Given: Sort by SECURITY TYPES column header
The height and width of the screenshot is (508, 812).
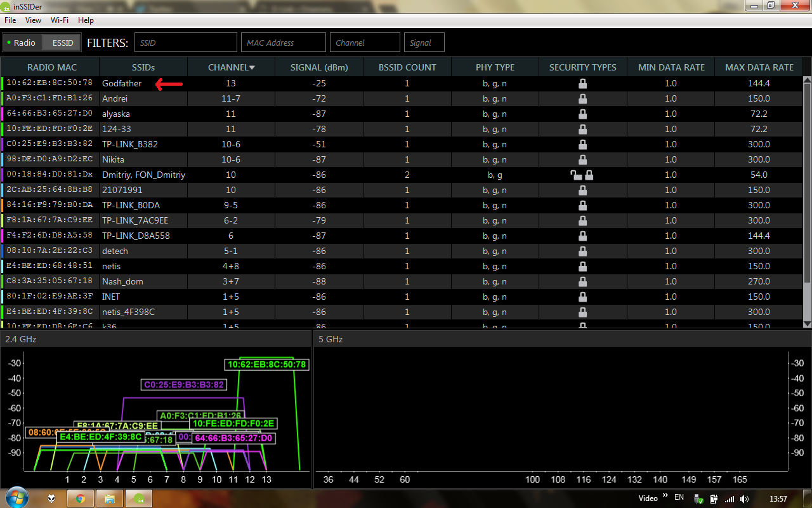Looking at the screenshot, I should pyautogui.click(x=583, y=67).
